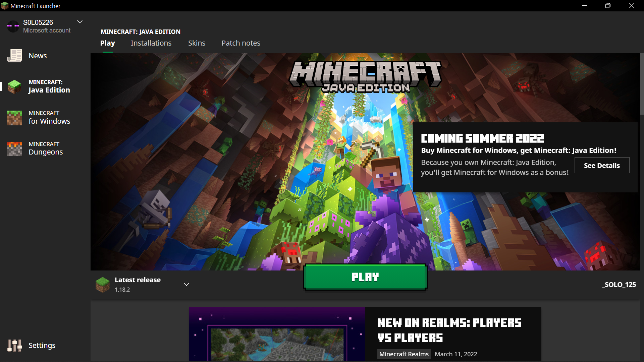Viewport: 644px width, 362px height.
Task: Select the Java Edition grass block icon
Action: (14, 86)
